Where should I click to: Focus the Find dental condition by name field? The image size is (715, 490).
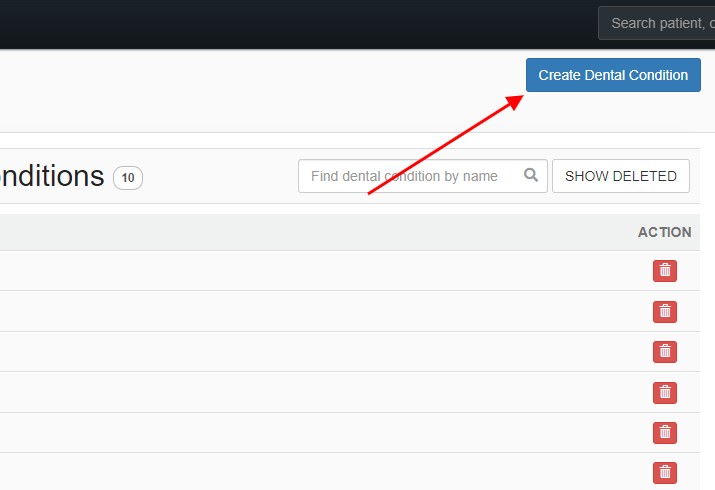click(423, 176)
